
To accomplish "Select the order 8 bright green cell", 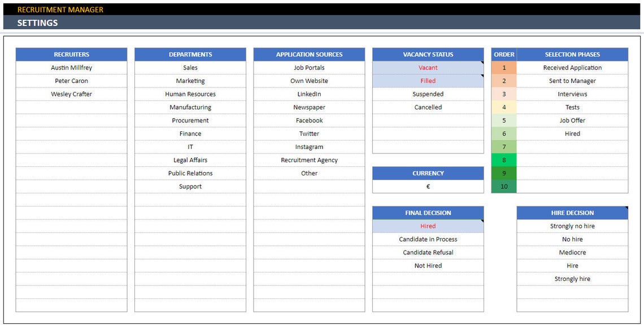I will coord(504,160).
